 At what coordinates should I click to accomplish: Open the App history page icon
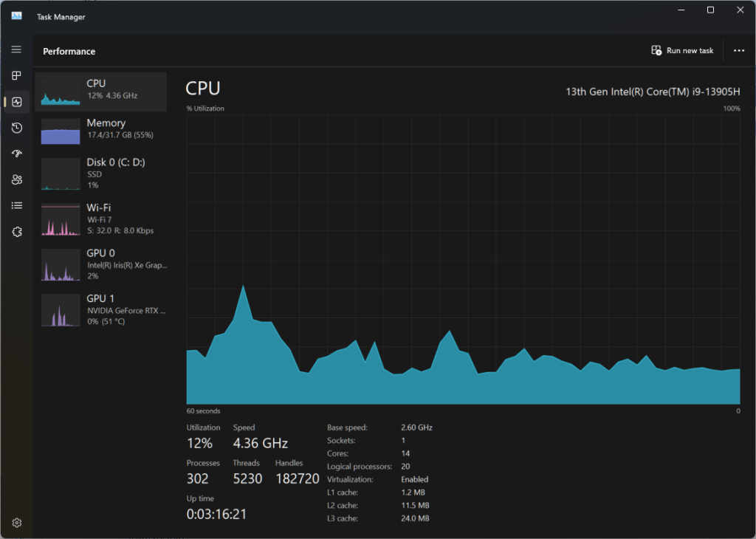pyautogui.click(x=16, y=128)
